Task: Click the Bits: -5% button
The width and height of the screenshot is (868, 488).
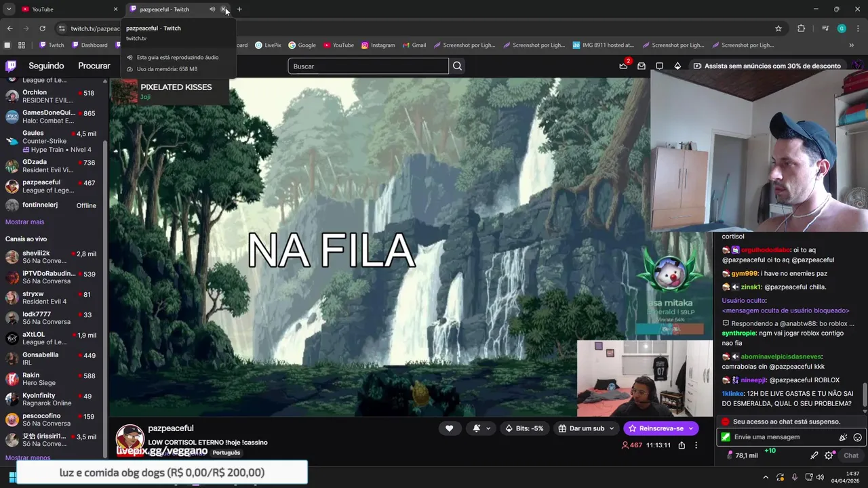Action: point(525,428)
